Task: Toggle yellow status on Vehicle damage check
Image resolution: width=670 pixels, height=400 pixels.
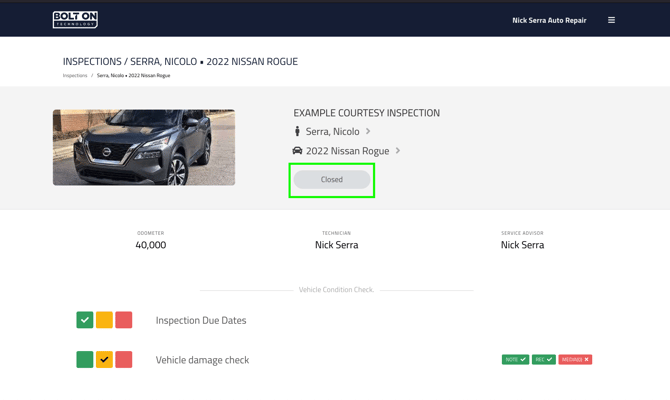Action: tap(104, 359)
